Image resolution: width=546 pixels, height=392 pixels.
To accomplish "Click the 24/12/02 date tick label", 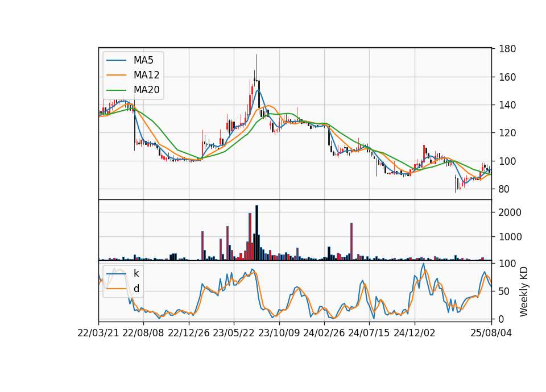I will [415, 333].
